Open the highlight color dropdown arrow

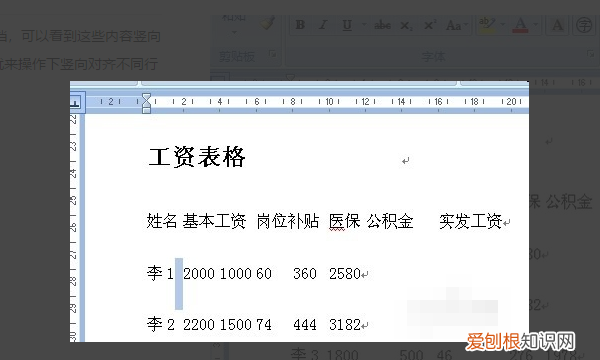click(502, 25)
